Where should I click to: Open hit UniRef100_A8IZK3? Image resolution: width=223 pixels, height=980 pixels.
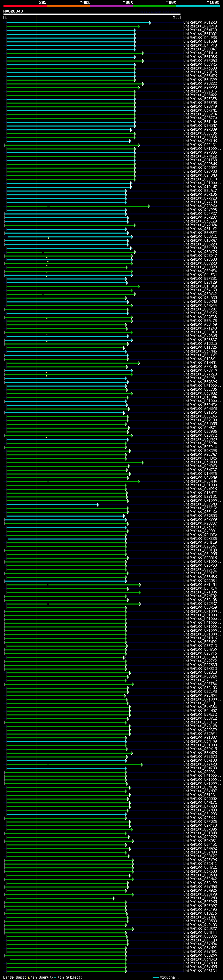coord(200,23)
